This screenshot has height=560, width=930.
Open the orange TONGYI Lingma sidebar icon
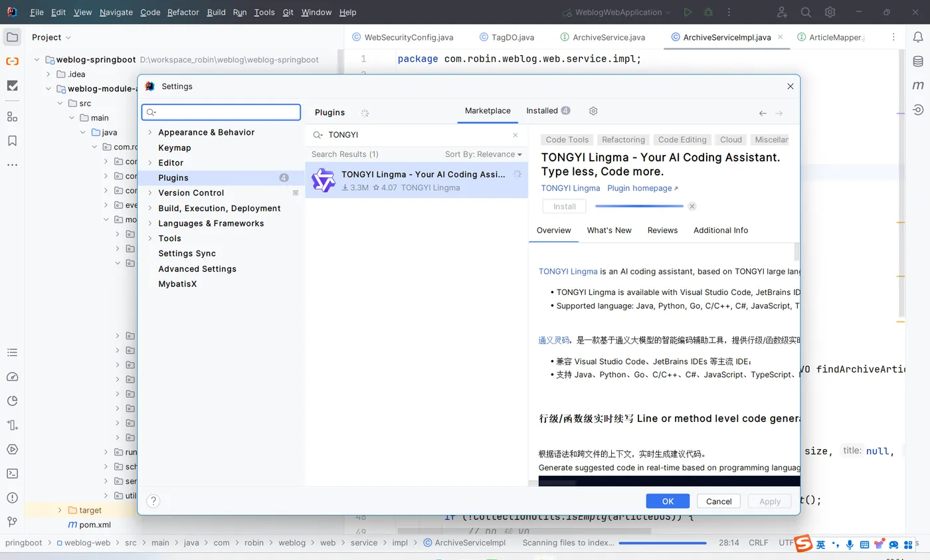[x=12, y=61]
